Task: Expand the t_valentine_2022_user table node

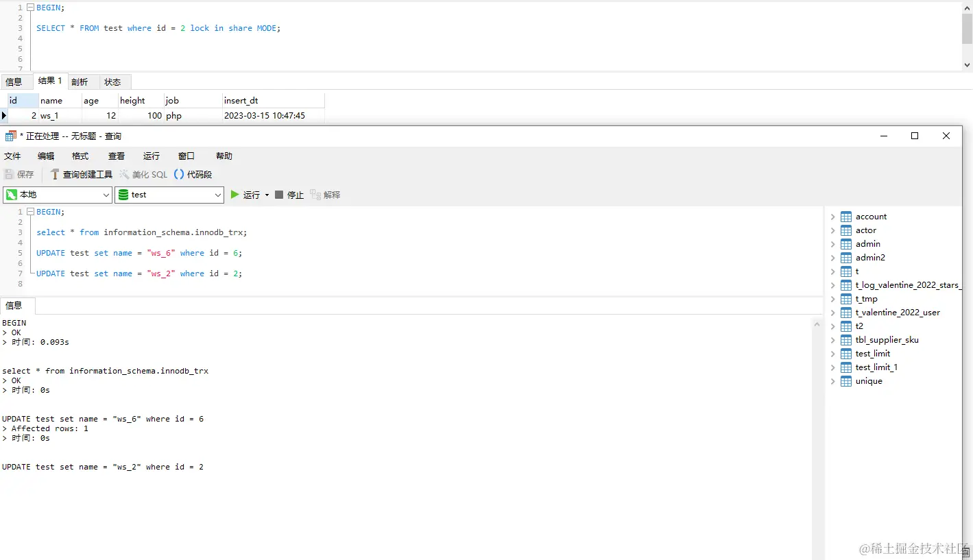Action: [832, 313]
